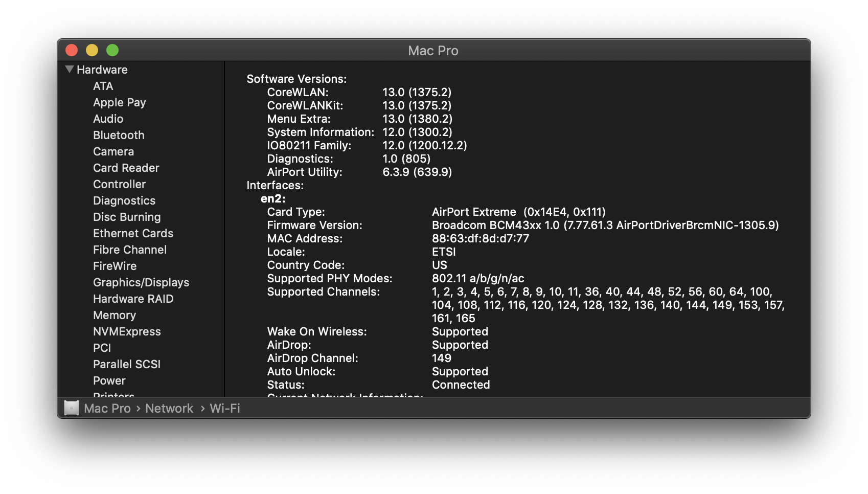Click the Mac Pro window title
868x494 pixels.
[x=433, y=51]
